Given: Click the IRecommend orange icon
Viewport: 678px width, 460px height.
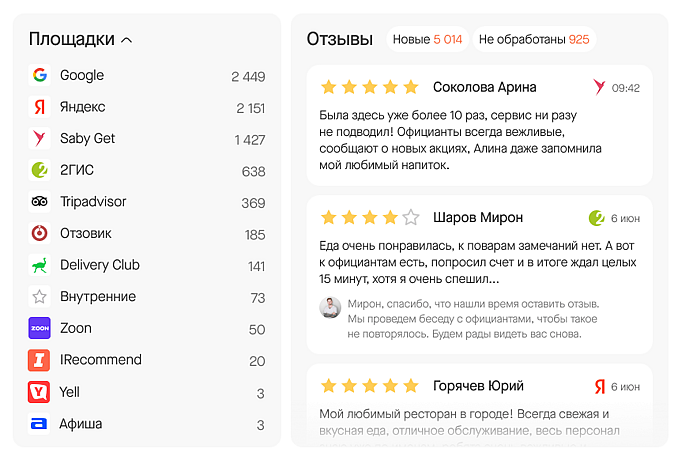Looking at the screenshot, I should (40, 360).
